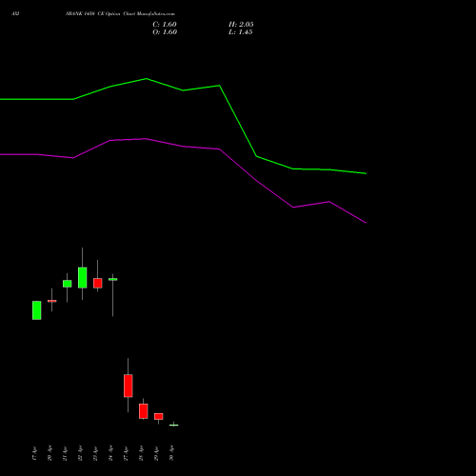
Task: Click the '27 Apr' date axis label
Action: tap(126, 454)
